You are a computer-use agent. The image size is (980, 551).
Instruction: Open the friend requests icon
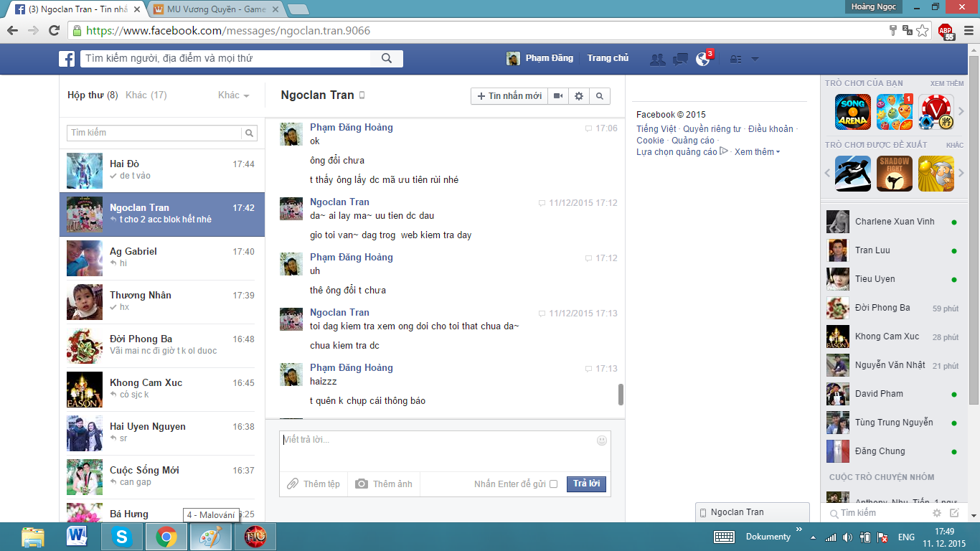click(x=657, y=60)
